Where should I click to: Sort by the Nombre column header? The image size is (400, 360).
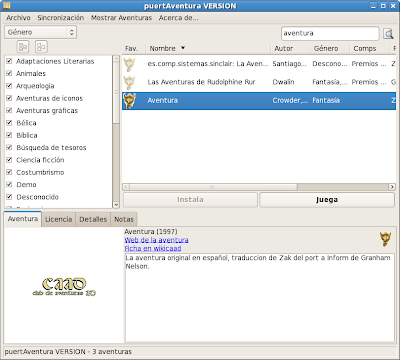tap(208, 48)
